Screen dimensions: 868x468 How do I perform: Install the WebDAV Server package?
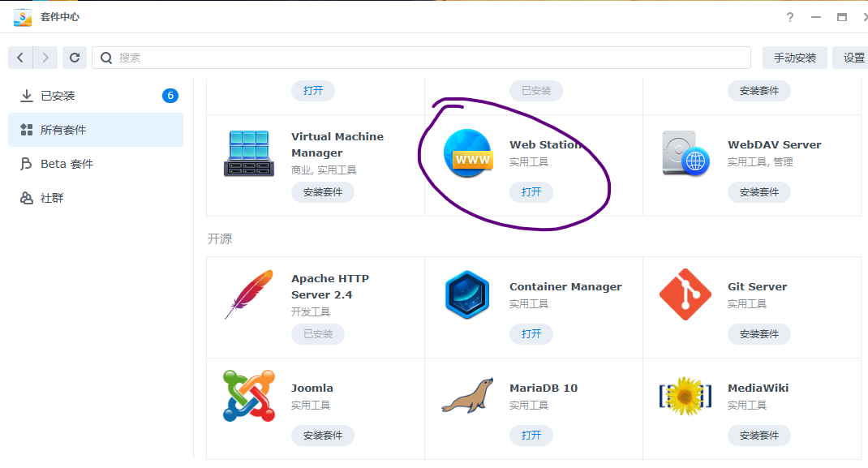759,192
